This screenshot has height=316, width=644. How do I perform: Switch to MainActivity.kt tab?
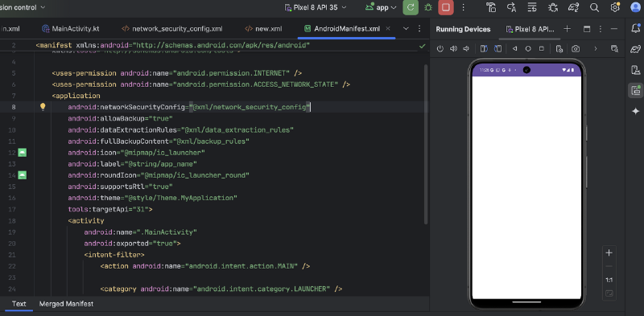click(70, 29)
